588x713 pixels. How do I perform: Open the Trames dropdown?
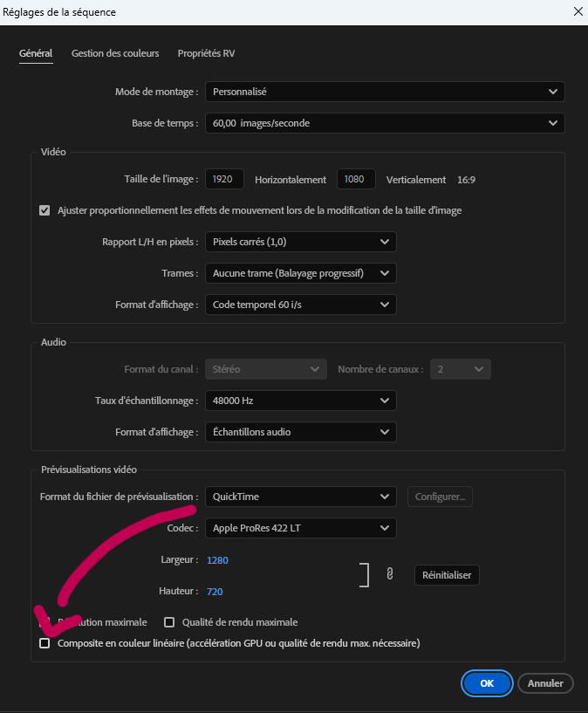pos(301,273)
